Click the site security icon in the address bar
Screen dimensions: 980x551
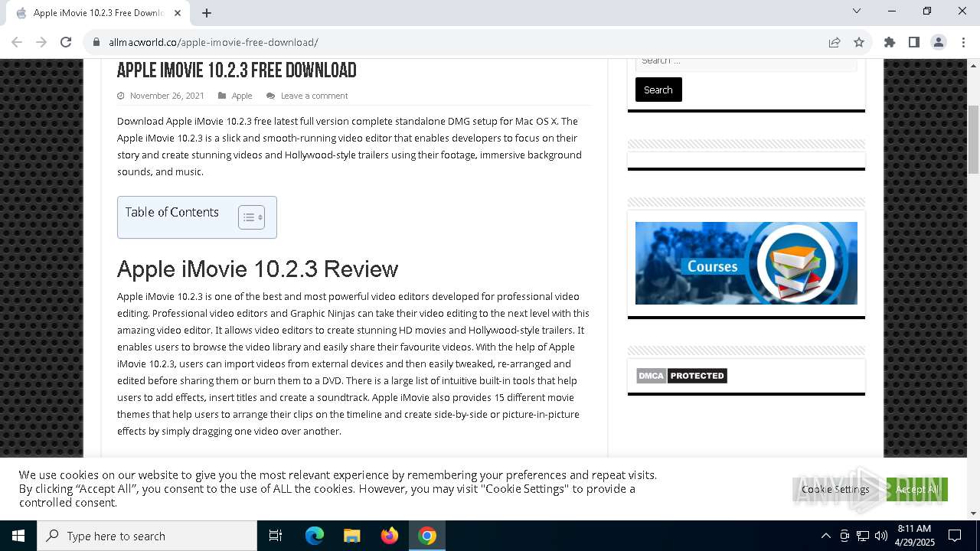96,42
